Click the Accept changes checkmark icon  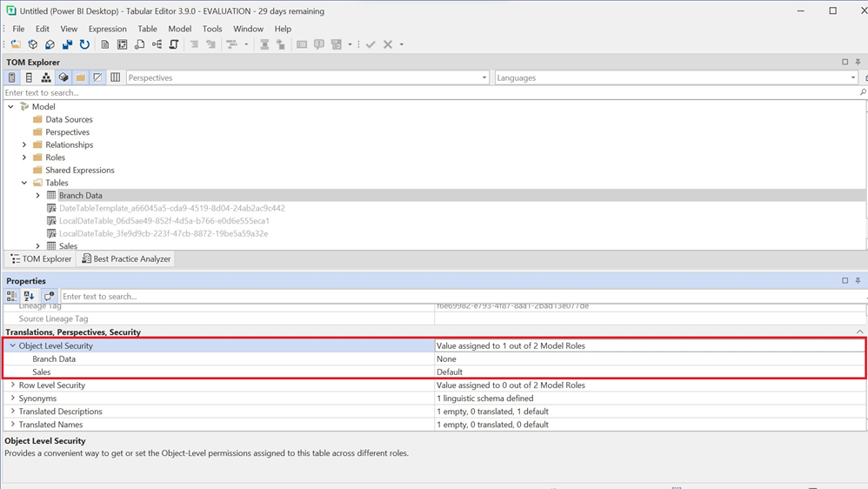(371, 44)
